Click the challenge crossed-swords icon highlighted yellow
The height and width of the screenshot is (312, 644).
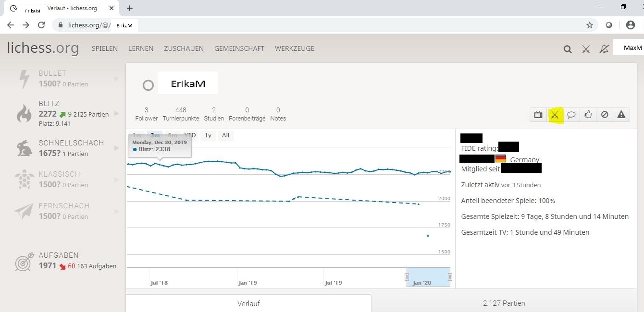[x=555, y=115]
